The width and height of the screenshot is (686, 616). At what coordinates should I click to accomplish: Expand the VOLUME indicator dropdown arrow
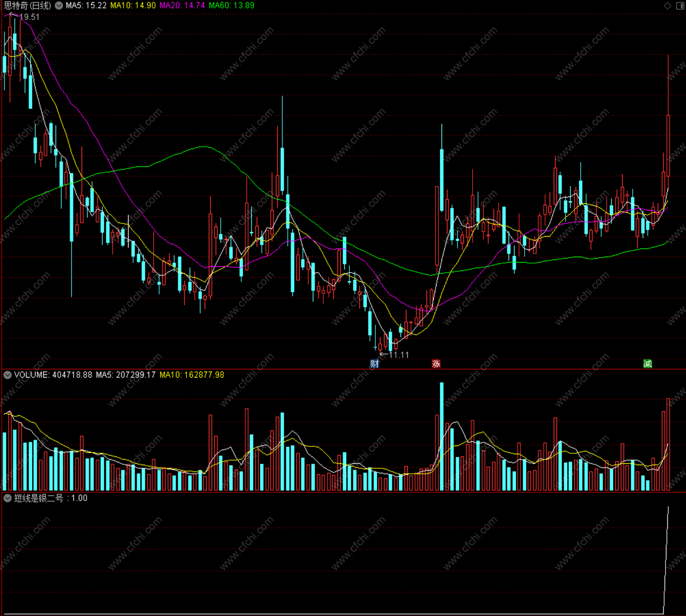[7, 375]
